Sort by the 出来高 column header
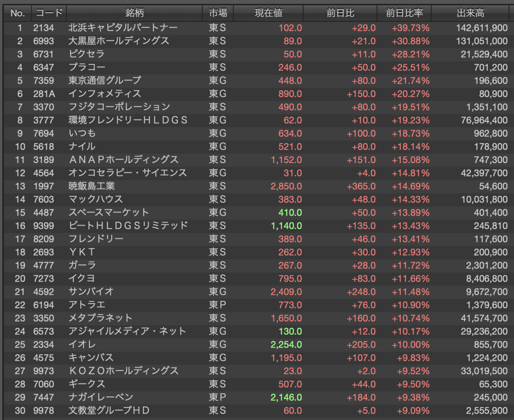The image size is (514, 420). tap(470, 13)
